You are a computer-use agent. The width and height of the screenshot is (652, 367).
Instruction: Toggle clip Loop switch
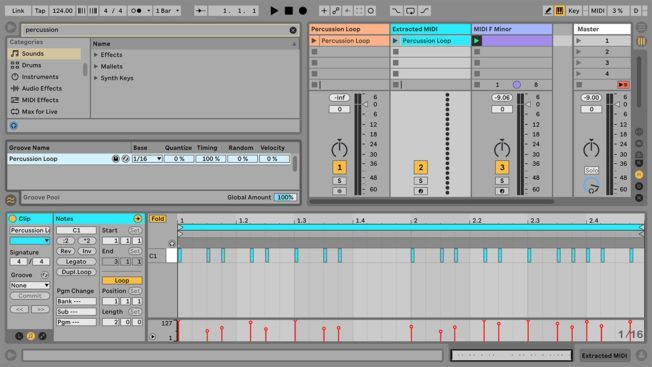[122, 281]
